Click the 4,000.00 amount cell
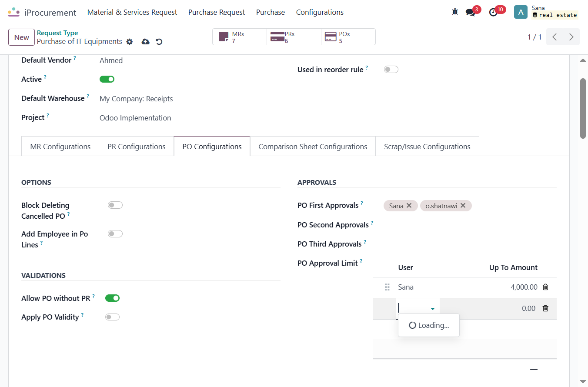This screenshot has height=387, width=588. 524,287
